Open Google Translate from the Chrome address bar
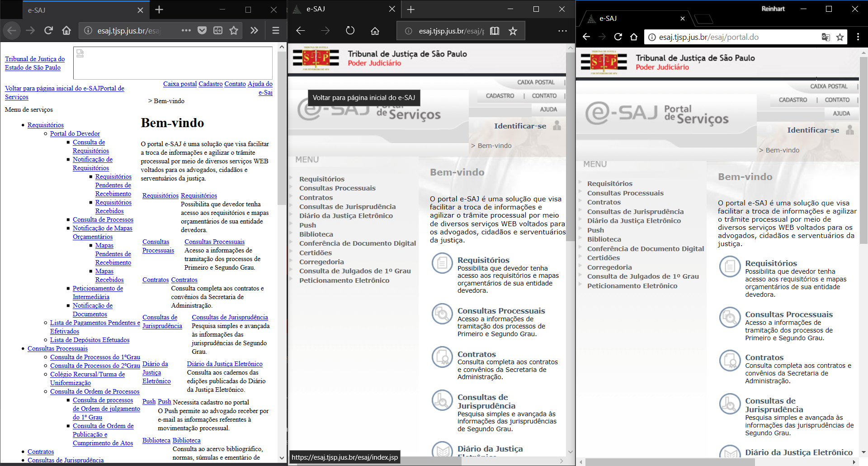Image resolution: width=868 pixels, height=466 pixels. click(826, 37)
